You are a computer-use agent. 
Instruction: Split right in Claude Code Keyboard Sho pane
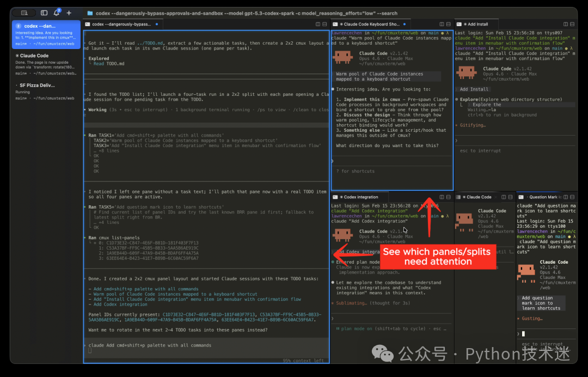[442, 24]
